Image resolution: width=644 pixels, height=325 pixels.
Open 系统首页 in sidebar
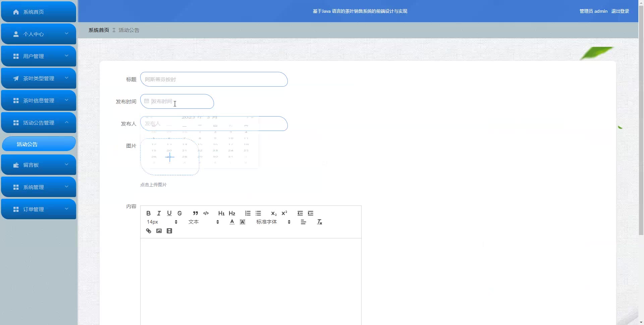click(39, 12)
